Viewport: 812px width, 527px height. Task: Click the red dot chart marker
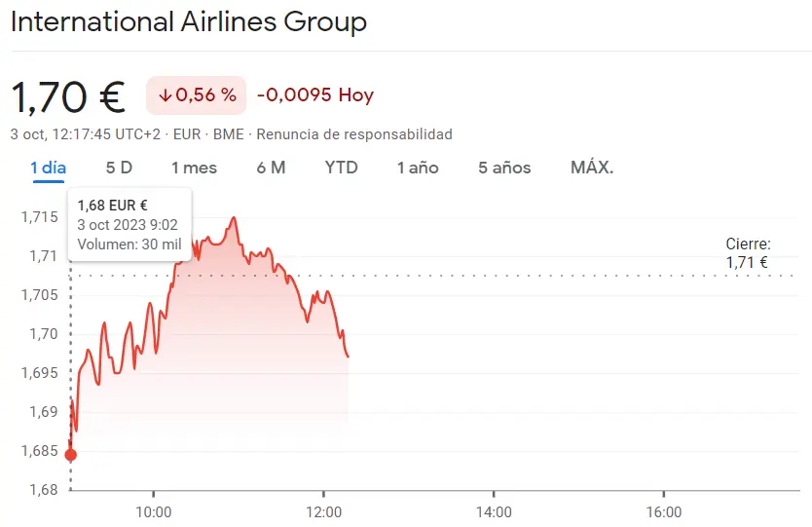[70, 454]
